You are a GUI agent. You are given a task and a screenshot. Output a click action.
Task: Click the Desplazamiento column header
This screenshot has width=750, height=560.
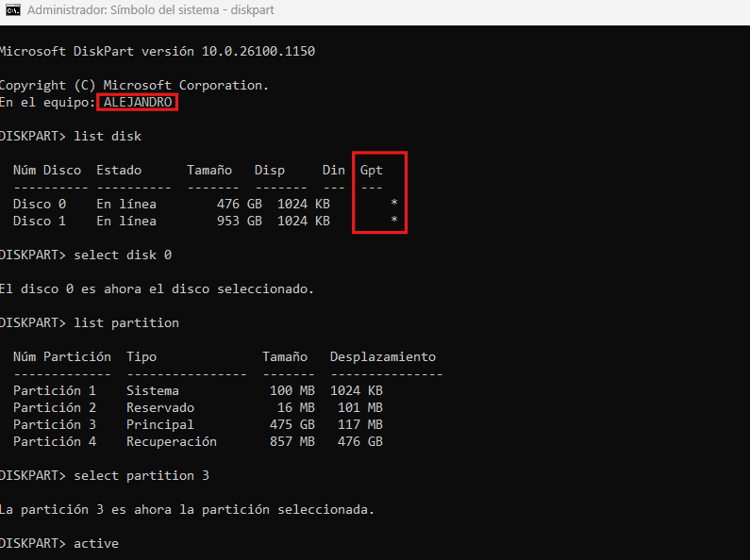click(x=382, y=356)
